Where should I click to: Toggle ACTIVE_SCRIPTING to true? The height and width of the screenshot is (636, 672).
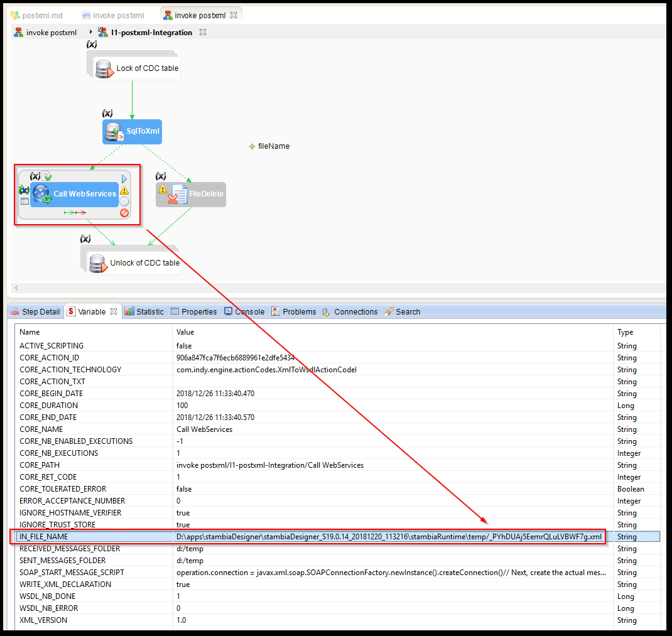pyautogui.click(x=183, y=345)
